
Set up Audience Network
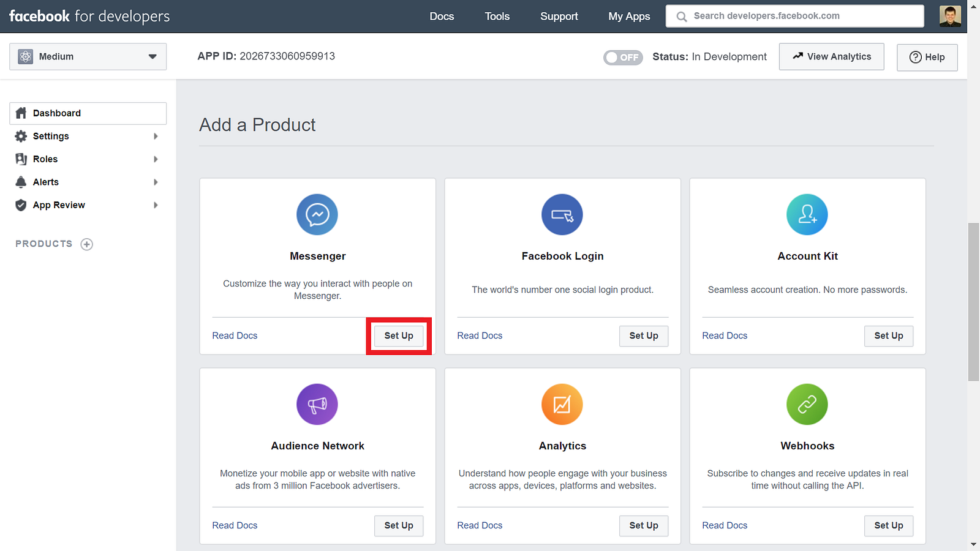pyautogui.click(x=399, y=525)
